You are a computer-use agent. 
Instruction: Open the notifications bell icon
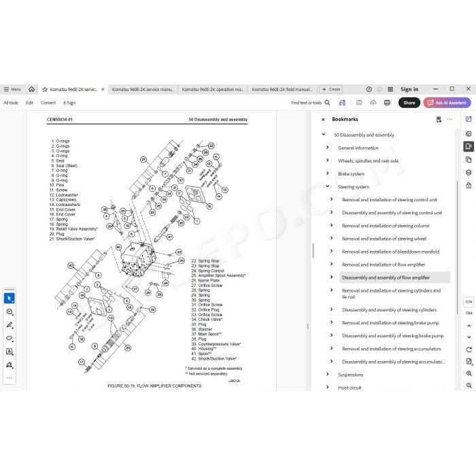379,89
